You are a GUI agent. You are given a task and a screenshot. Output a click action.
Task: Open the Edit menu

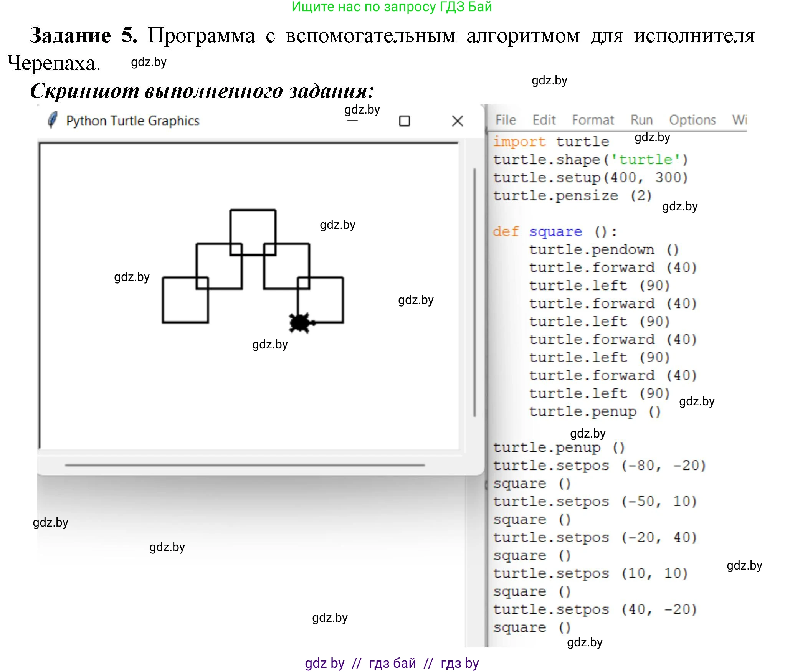pyautogui.click(x=544, y=120)
